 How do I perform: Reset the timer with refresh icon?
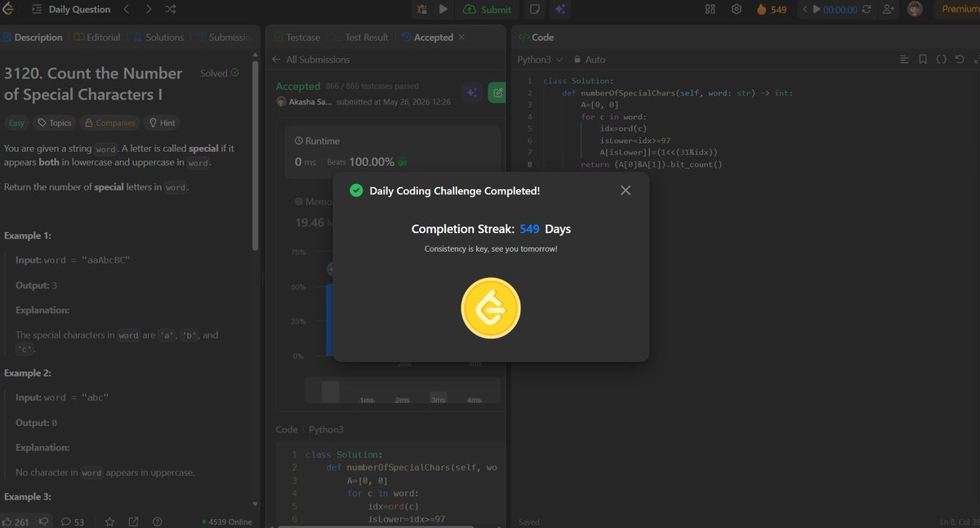[866, 9]
